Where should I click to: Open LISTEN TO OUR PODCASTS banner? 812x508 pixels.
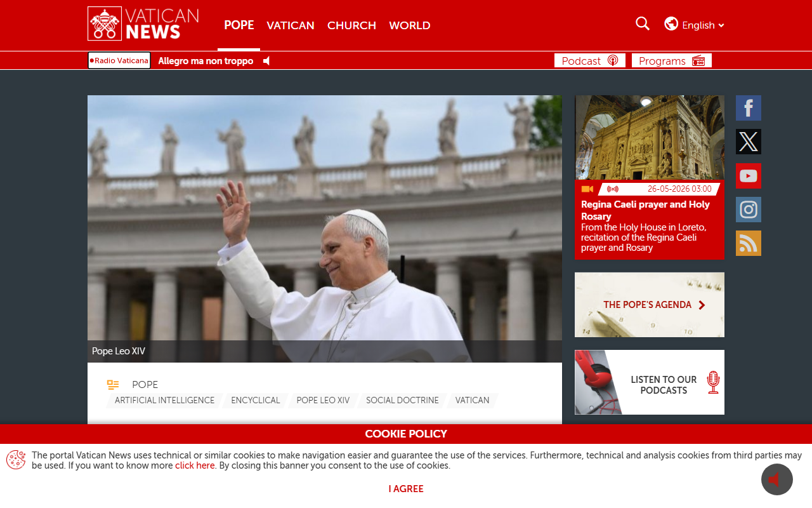coord(650,382)
